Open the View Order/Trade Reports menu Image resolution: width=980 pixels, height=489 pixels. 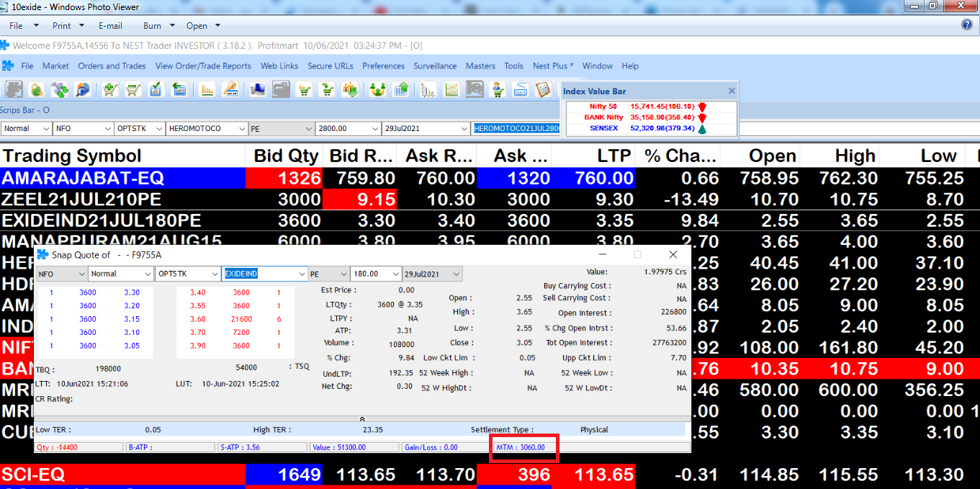point(203,66)
